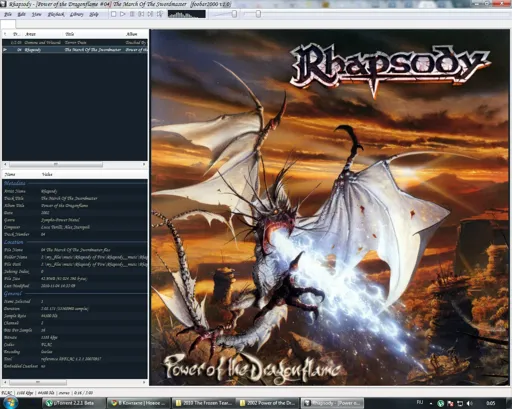Viewport: 512px width, 409px height.
Task: Click the Play button in toolbar
Action: pyautogui.click(x=123, y=14)
